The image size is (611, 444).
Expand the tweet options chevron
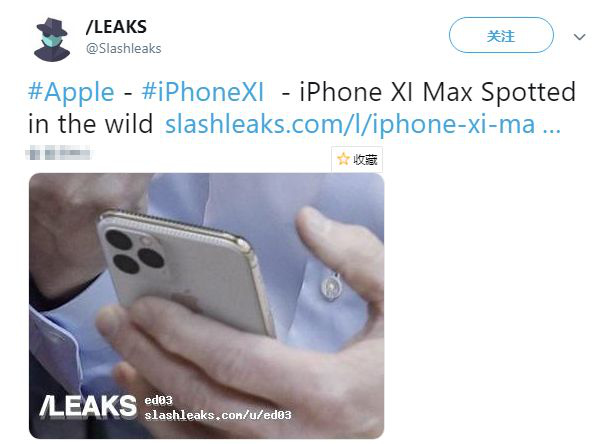coord(579,37)
